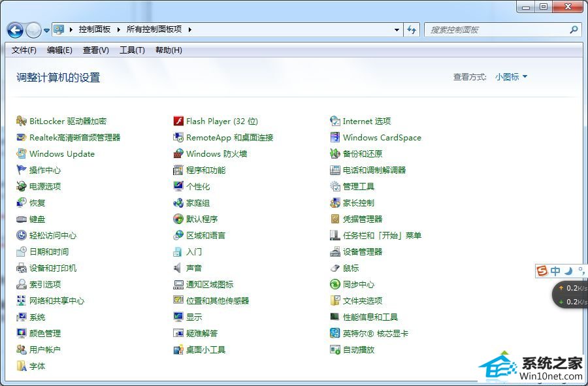588x386 pixels.
Task: Toggle the 中 Chinese input mode indicator
Action: [556, 270]
